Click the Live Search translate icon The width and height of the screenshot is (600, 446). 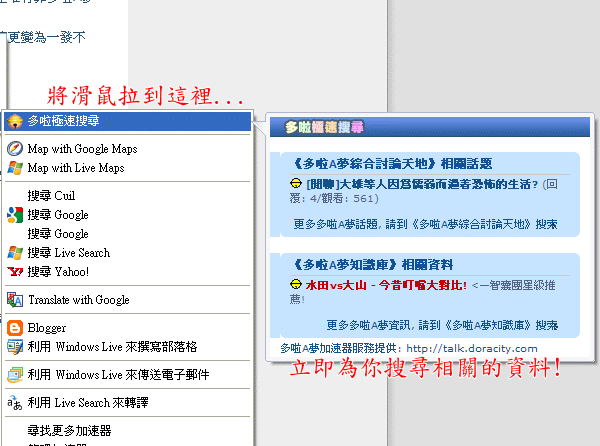point(15,403)
